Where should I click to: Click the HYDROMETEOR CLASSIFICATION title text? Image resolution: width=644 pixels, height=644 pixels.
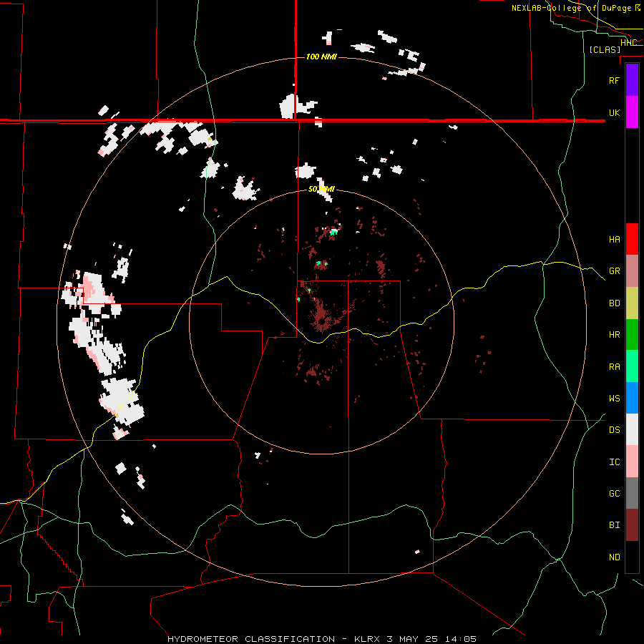click(251, 639)
